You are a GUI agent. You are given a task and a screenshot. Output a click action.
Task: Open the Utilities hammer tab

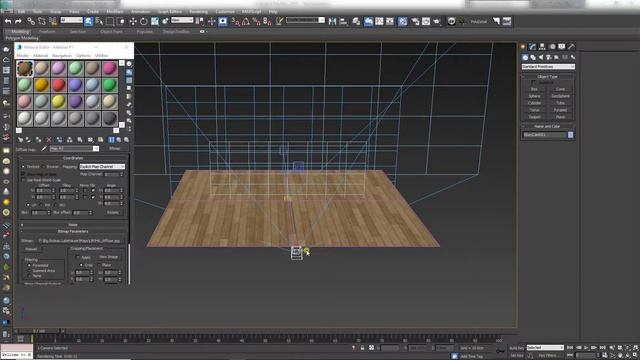pos(571,47)
